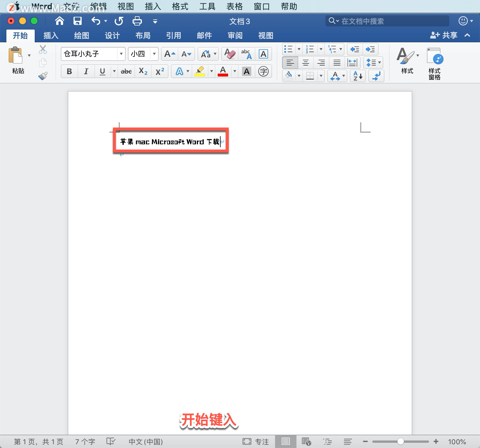This screenshot has width=480, height=448.
Task: Activate the Format Painter brush
Action: point(43,76)
